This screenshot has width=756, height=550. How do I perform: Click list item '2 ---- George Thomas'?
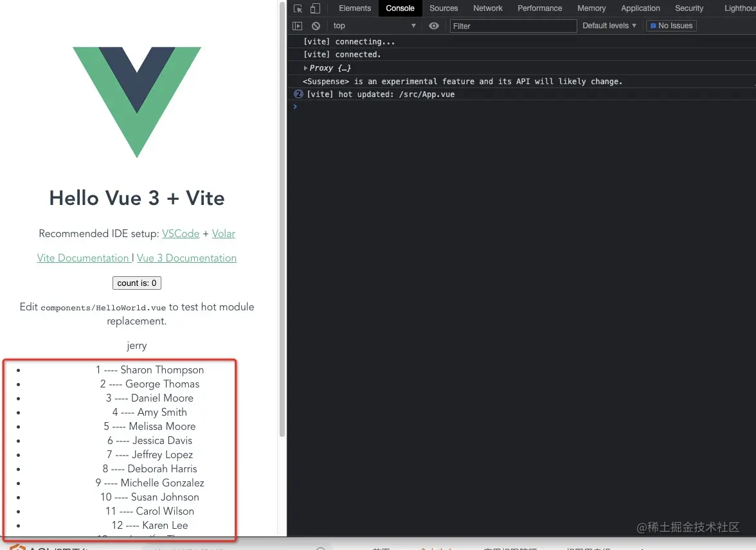(149, 384)
